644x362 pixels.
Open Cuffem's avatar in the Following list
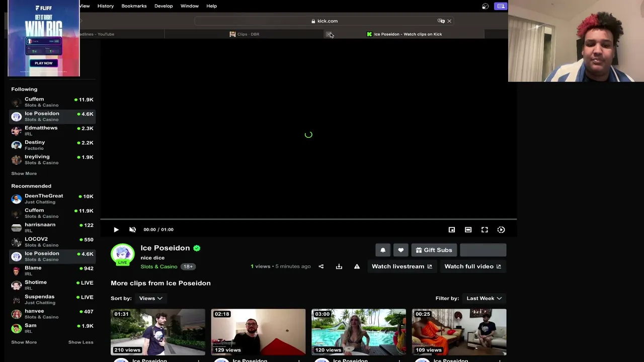[17, 102]
